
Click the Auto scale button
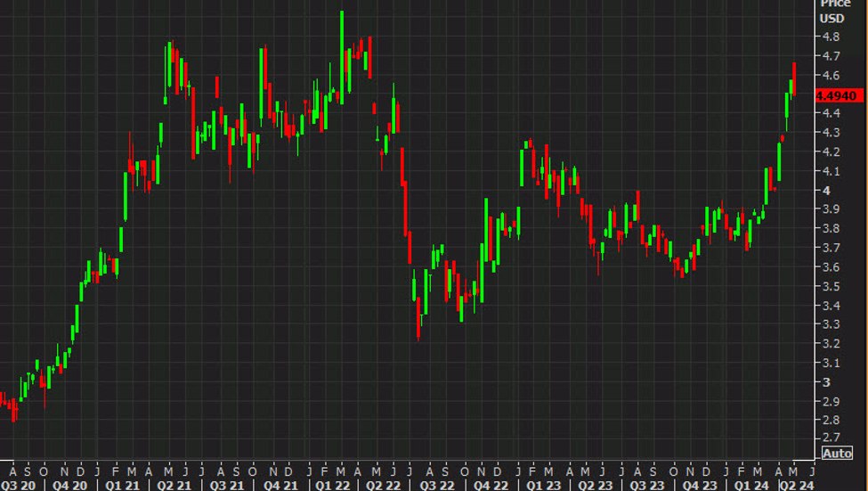click(x=838, y=453)
